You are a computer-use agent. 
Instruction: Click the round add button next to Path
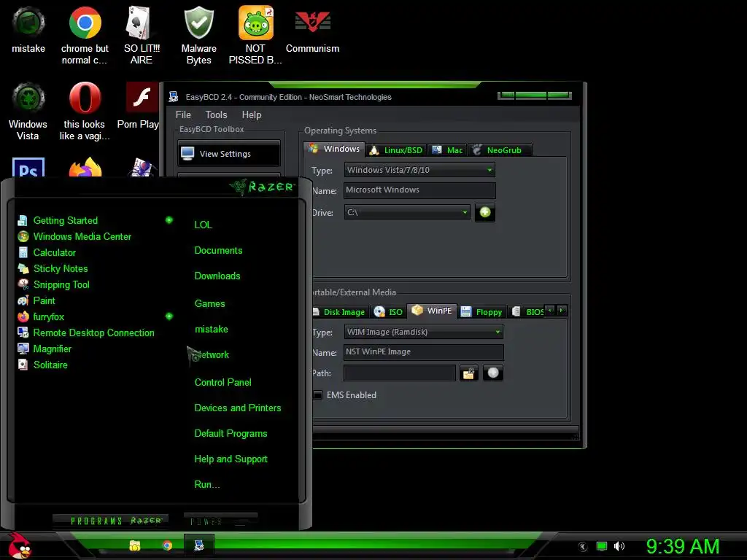coord(493,373)
